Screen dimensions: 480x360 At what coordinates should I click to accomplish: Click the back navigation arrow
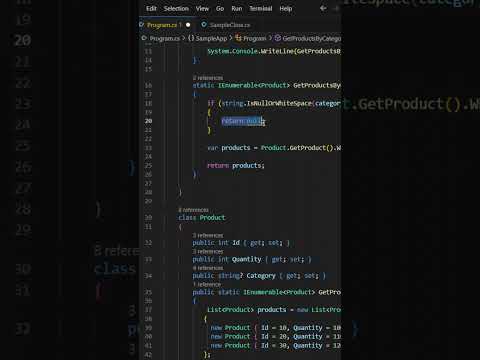click(x=323, y=8)
